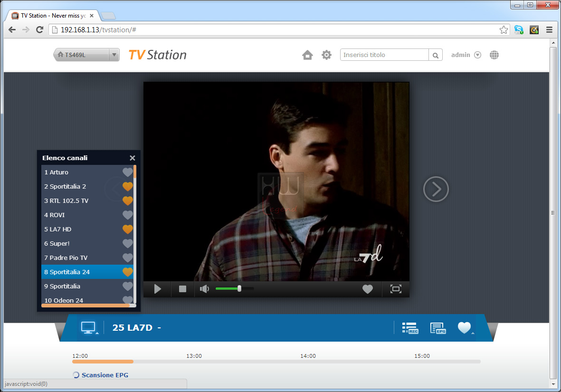Mute the speaker volume icon

[204, 289]
